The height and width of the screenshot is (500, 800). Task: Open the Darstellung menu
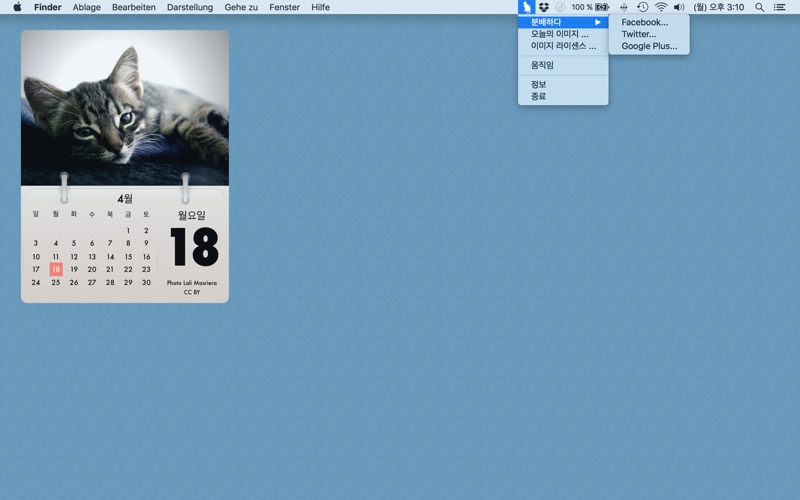tap(189, 7)
